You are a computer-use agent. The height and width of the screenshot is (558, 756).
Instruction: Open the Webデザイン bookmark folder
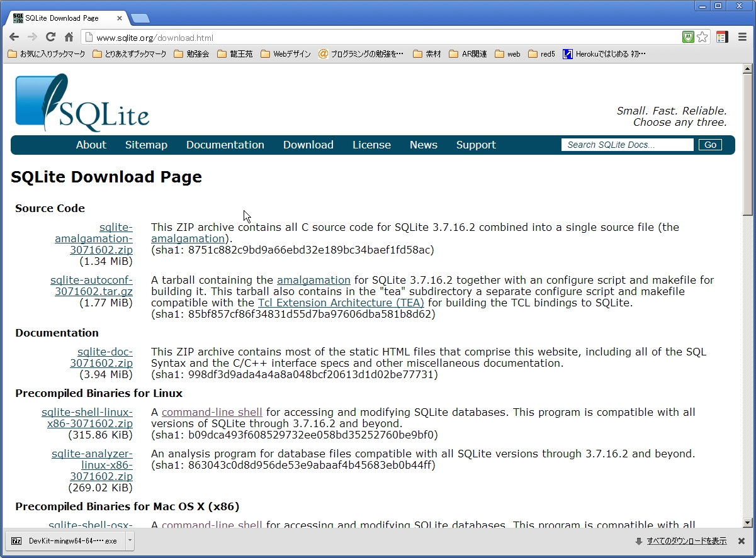[285, 54]
